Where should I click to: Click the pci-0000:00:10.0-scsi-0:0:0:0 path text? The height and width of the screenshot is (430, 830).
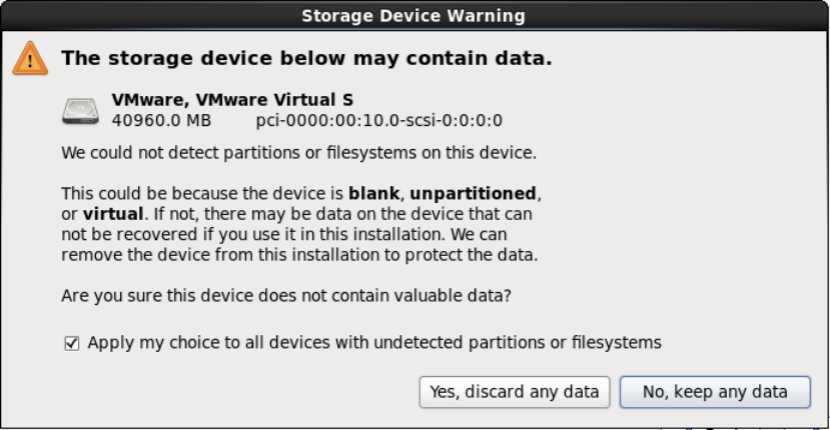click(x=379, y=121)
